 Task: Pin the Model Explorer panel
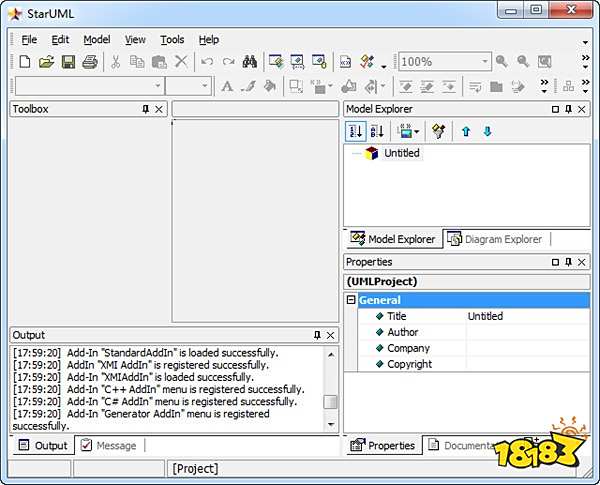click(x=569, y=109)
